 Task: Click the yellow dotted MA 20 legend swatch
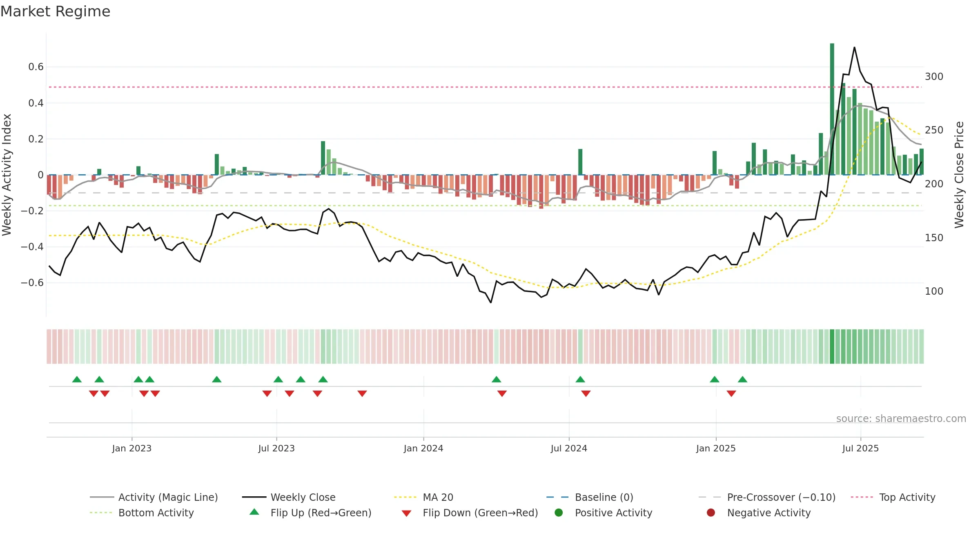coord(405,497)
